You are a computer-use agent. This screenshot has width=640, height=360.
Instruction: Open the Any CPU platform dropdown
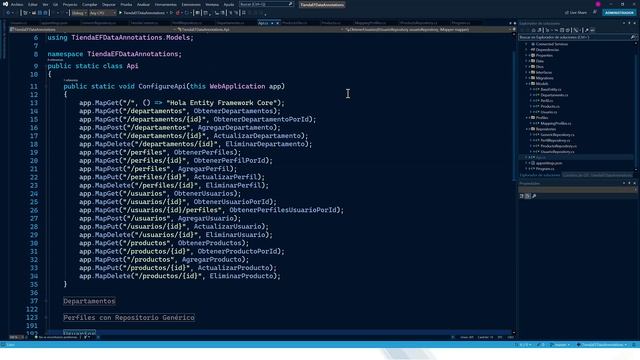coord(102,13)
